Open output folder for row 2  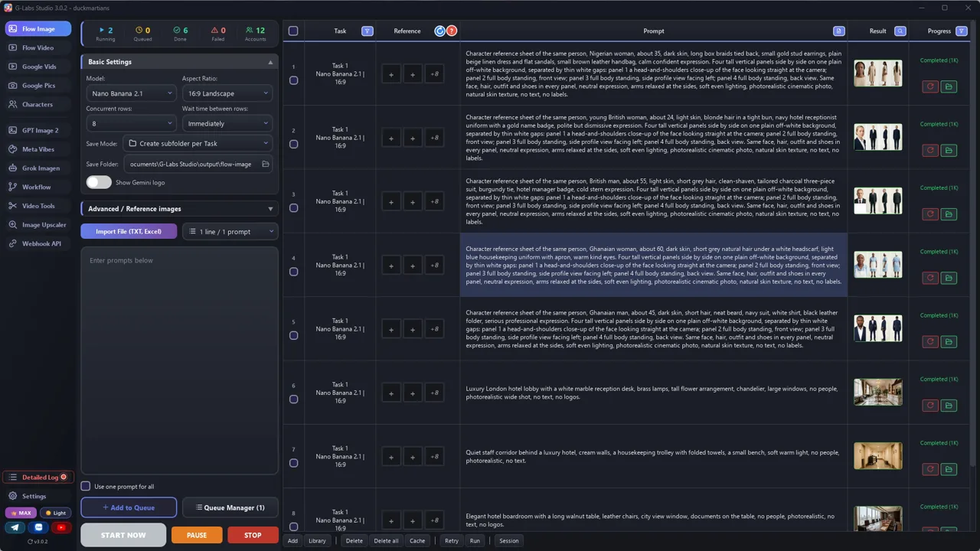pyautogui.click(x=949, y=151)
